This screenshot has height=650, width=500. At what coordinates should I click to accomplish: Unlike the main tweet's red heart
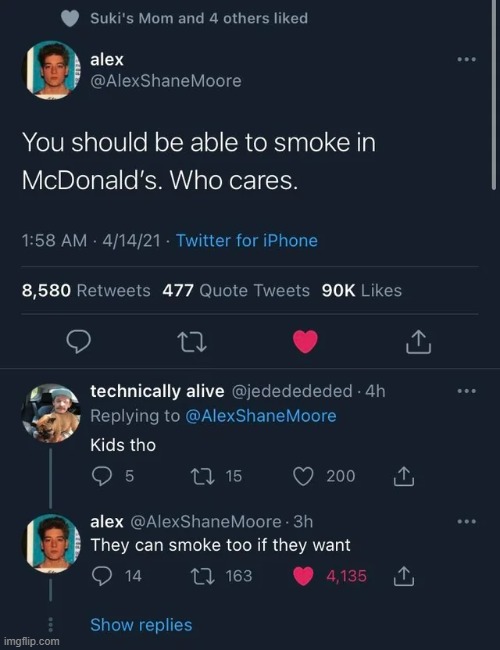(305, 342)
